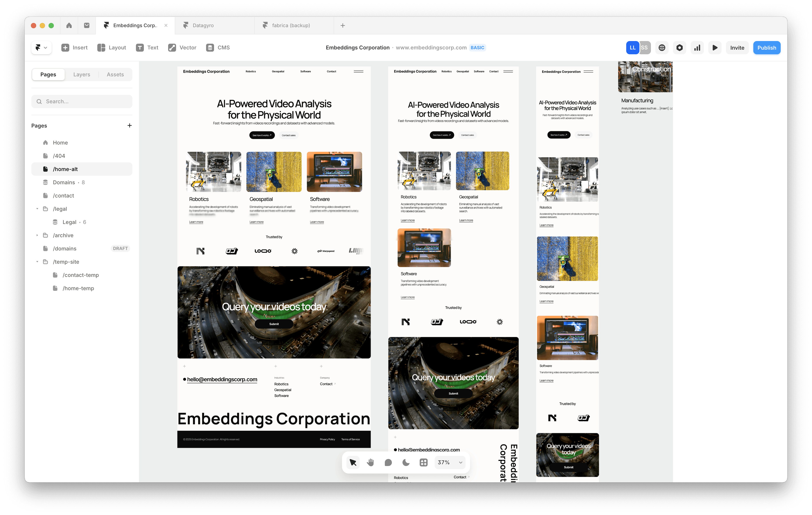Open site settings hexagon icon
812x515 pixels.
point(679,48)
